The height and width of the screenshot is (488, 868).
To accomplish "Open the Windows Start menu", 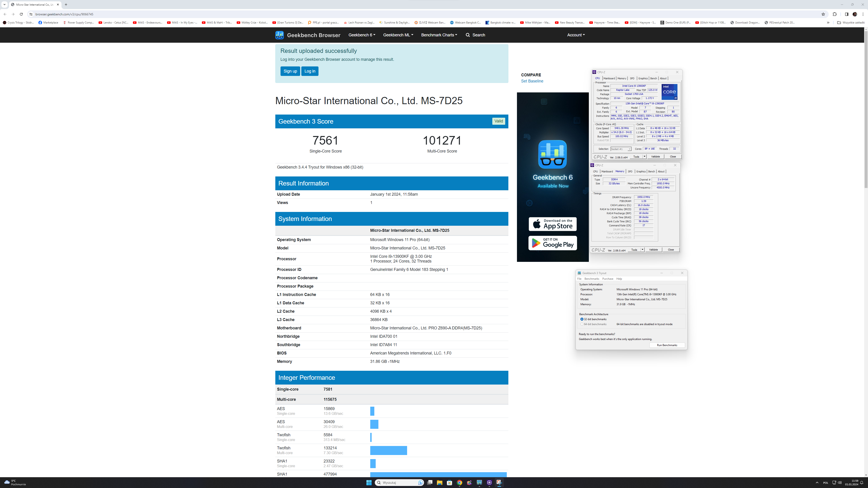I will (x=369, y=483).
